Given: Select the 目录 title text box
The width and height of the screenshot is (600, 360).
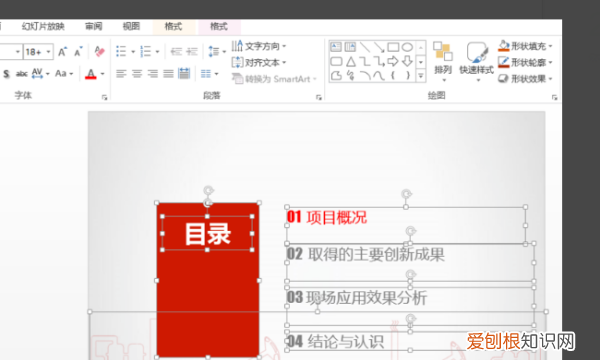Looking at the screenshot, I should [207, 233].
